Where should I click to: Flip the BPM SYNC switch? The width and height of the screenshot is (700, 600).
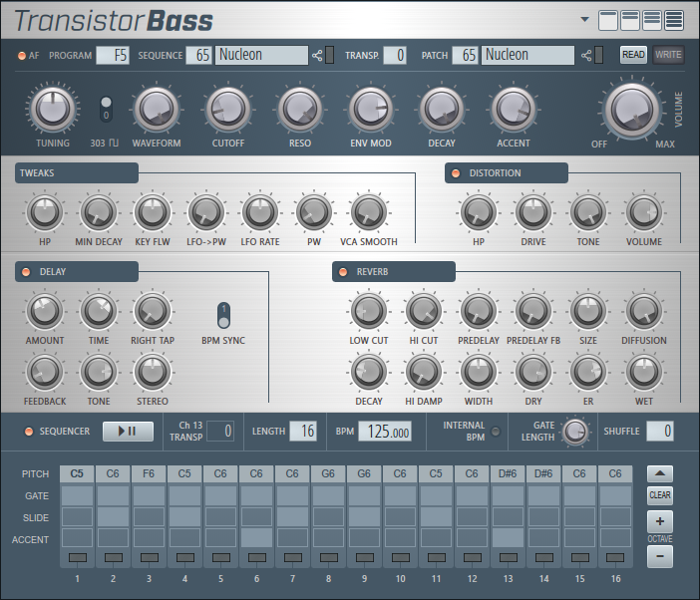tap(224, 315)
